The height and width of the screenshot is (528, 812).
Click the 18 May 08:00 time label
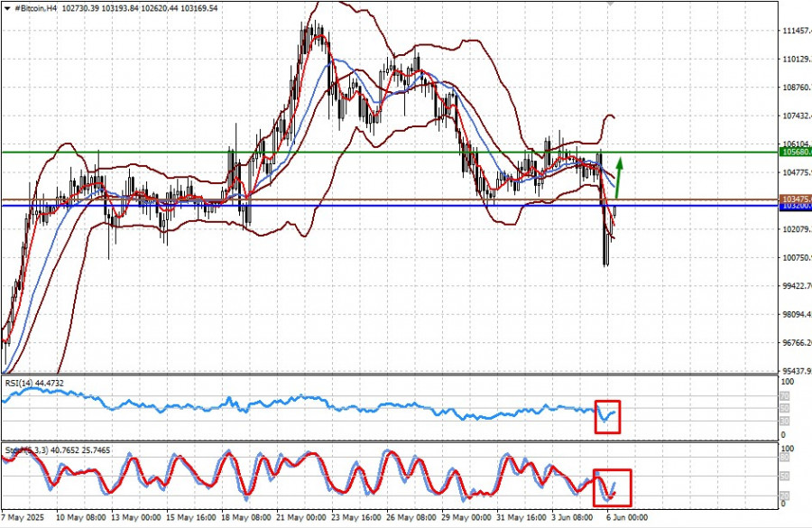pyautogui.click(x=246, y=517)
